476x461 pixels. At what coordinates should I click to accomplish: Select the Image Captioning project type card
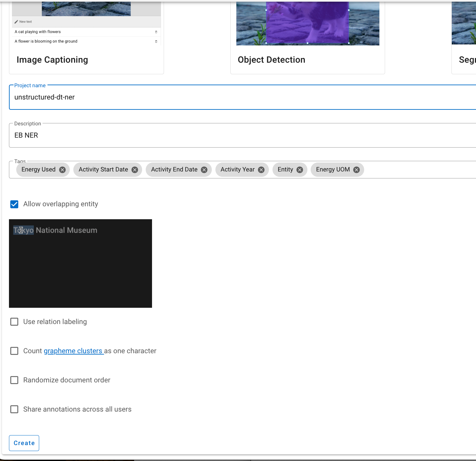pos(86,60)
